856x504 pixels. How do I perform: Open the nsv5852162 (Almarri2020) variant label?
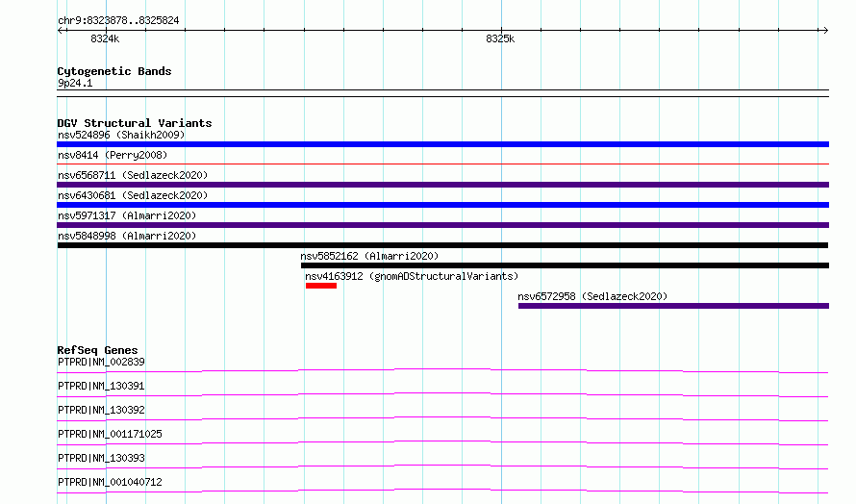click(369, 256)
